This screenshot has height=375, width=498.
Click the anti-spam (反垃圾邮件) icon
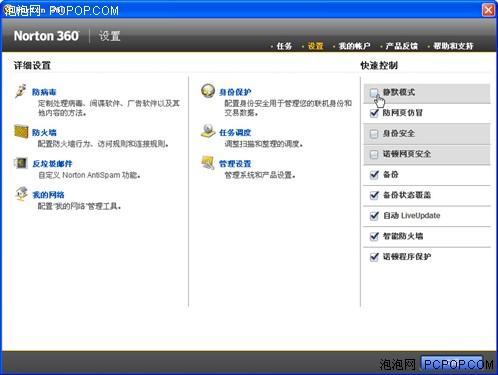tap(21, 163)
